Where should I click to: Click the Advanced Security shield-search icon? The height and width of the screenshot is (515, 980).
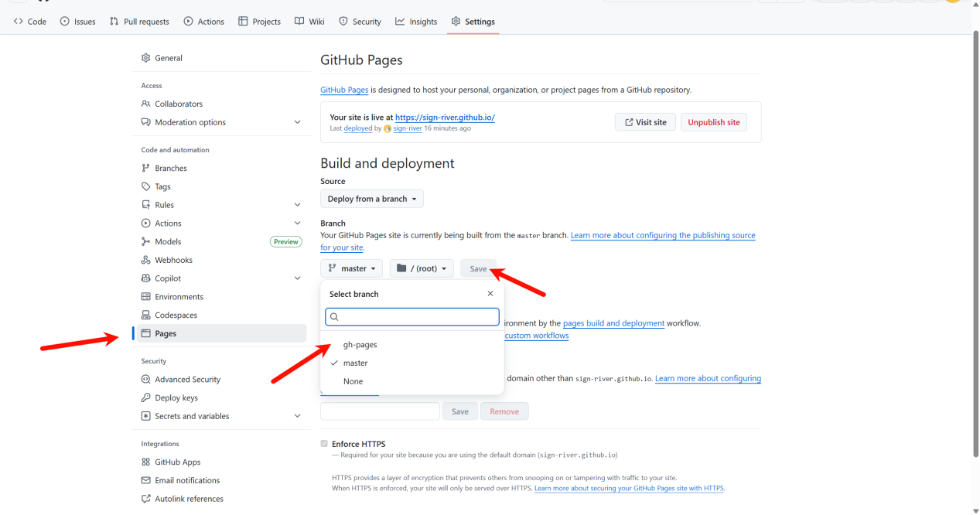[x=146, y=380]
